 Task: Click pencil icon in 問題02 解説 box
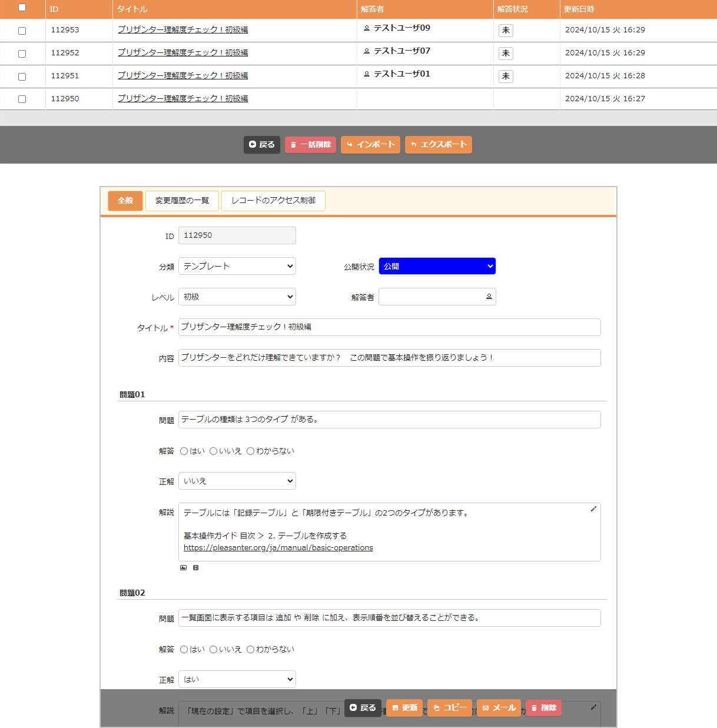[593, 707]
